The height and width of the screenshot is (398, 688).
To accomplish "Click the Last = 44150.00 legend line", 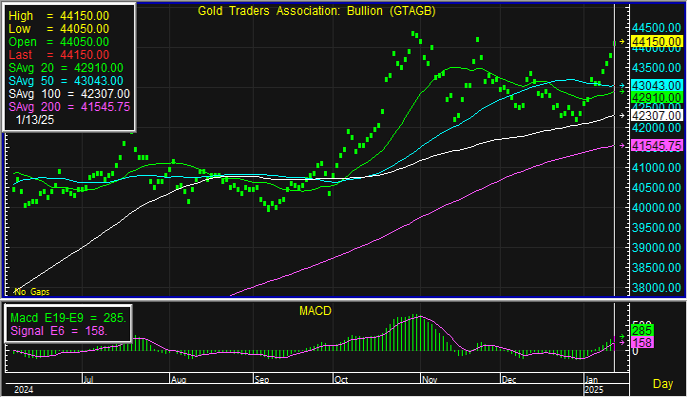I will pyautogui.click(x=59, y=55).
